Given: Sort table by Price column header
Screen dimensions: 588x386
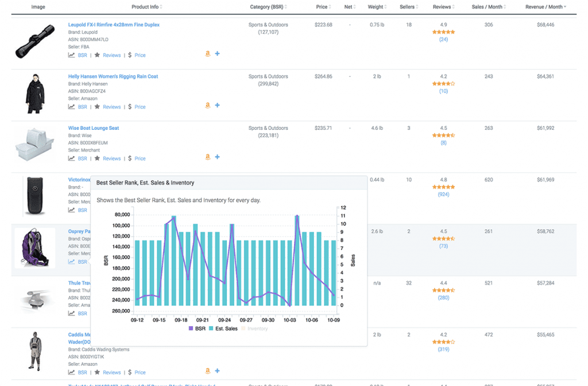Looking at the screenshot, I should [x=323, y=7].
